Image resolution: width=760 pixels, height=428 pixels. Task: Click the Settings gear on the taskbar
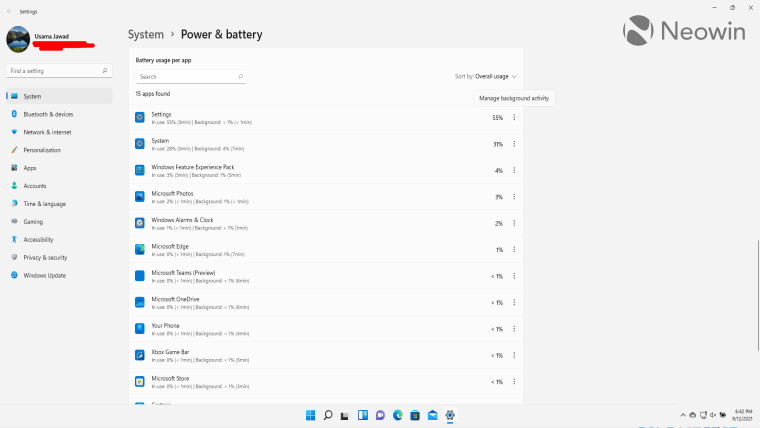click(450, 415)
